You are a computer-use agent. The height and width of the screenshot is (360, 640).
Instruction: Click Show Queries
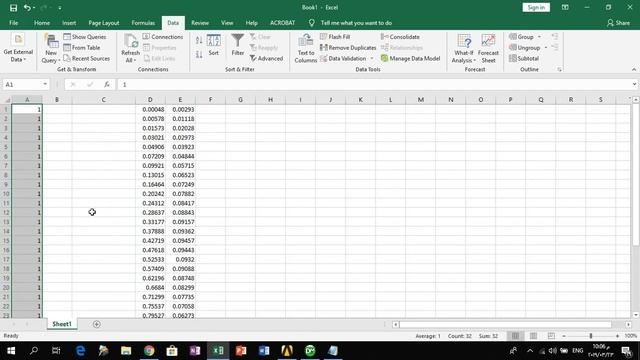(x=85, y=37)
